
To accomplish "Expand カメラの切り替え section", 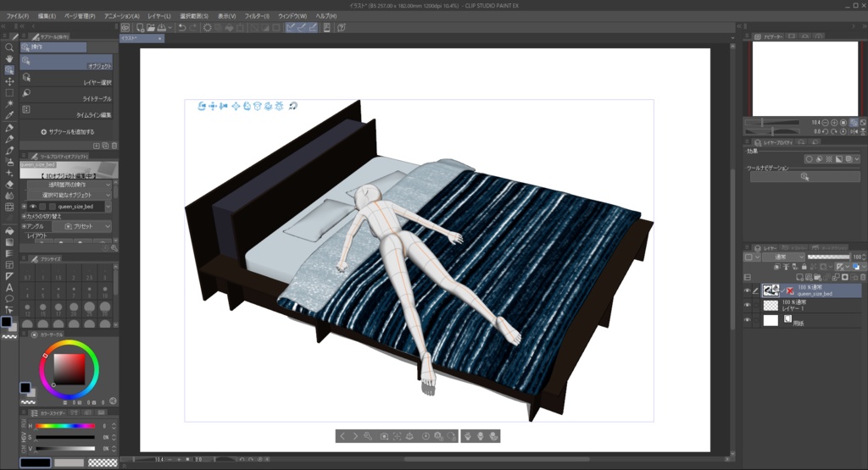I will click(x=24, y=216).
